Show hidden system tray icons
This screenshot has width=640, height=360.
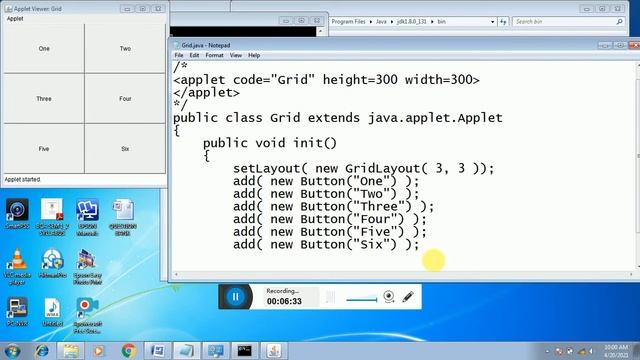pos(547,351)
